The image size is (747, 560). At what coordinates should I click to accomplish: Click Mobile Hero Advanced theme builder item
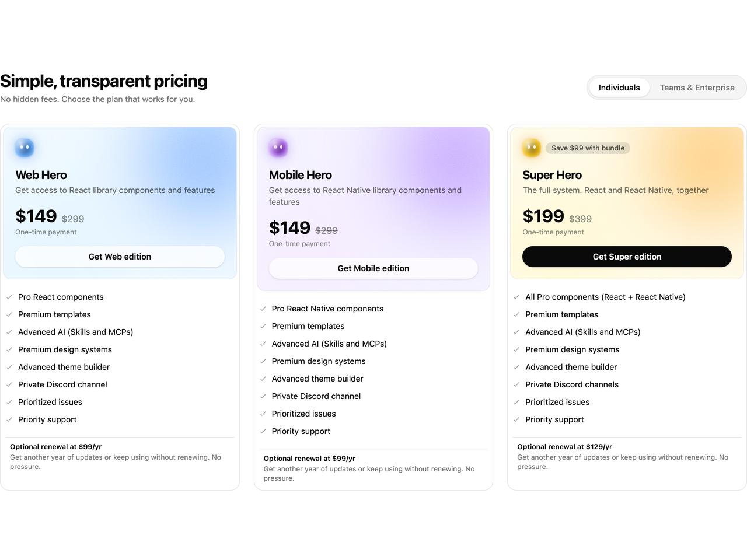pyautogui.click(x=317, y=379)
